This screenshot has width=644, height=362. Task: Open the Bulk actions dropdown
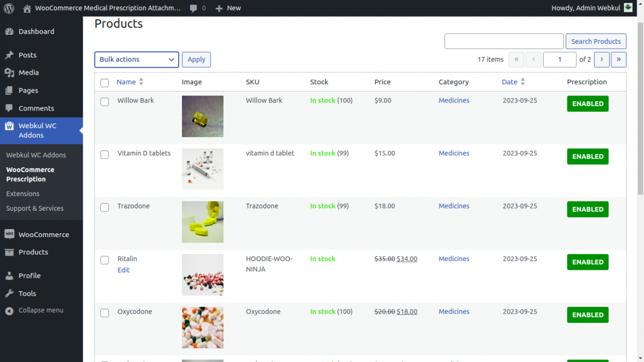137,60
